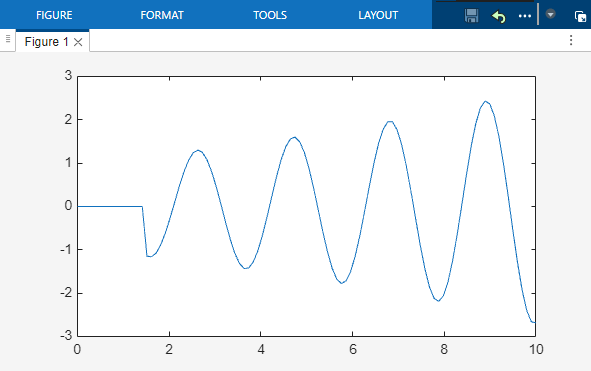591x371 pixels.
Task: Click y-axis tick label 3
Action: coord(68,75)
